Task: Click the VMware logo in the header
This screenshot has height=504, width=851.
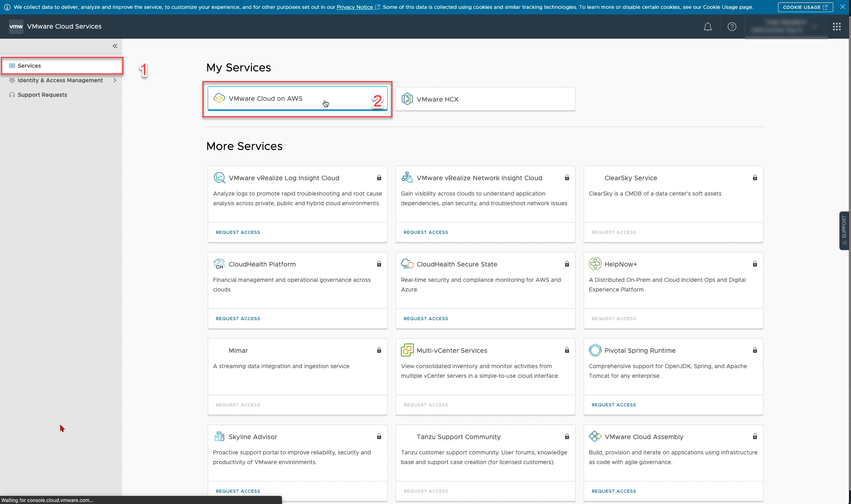Action: pos(16,27)
